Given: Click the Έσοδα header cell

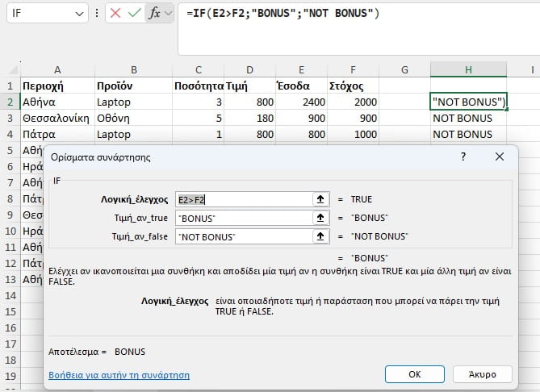Looking at the screenshot, I should [301, 85].
